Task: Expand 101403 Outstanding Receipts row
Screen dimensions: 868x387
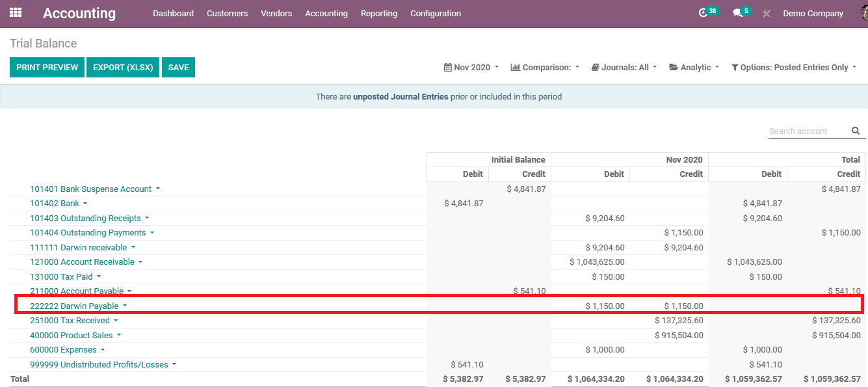Action: pos(90,218)
